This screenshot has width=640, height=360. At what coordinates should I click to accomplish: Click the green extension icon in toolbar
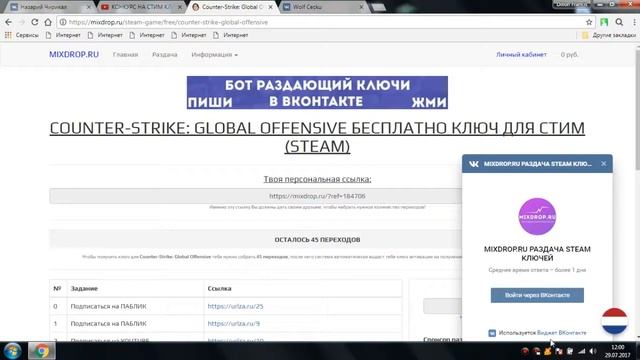coord(604,22)
